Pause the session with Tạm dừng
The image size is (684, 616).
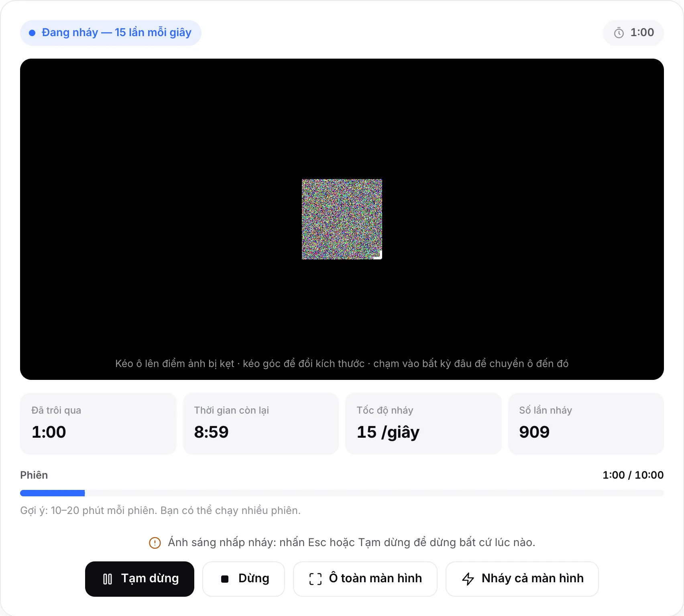click(140, 579)
